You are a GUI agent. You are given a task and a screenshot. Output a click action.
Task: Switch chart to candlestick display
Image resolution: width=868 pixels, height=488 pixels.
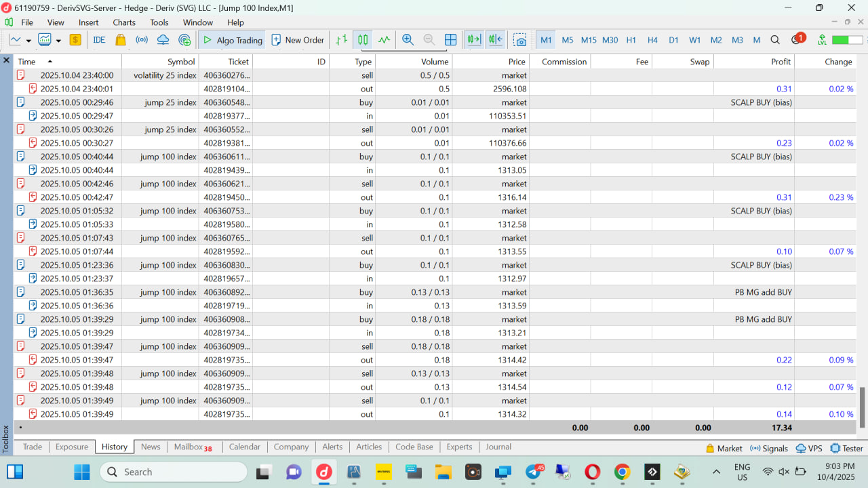tap(363, 40)
